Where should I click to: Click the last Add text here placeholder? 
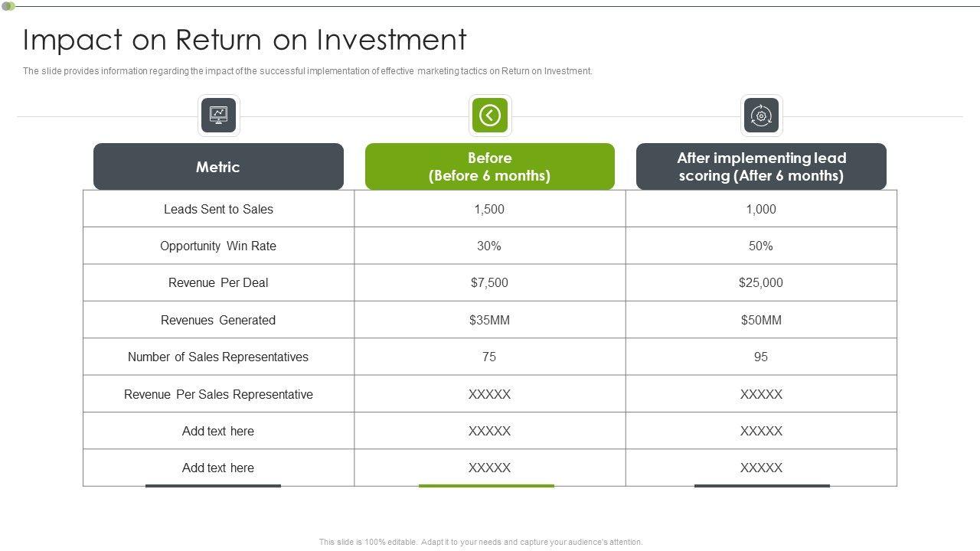[x=218, y=468]
